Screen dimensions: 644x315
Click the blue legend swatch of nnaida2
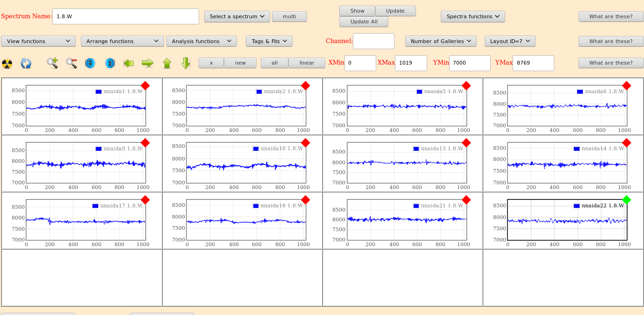coord(259,92)
